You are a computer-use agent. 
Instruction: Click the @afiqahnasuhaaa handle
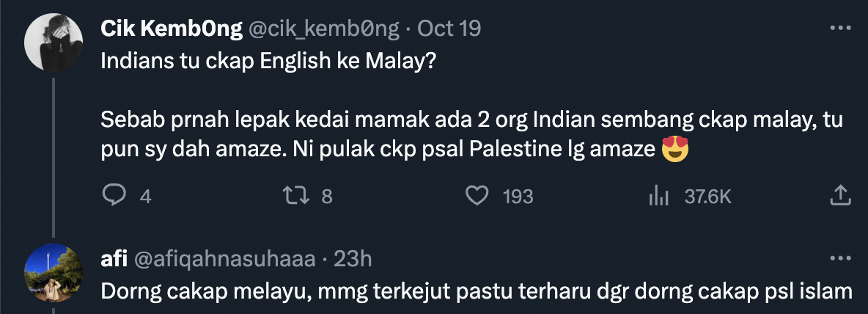tap(224, 259)
